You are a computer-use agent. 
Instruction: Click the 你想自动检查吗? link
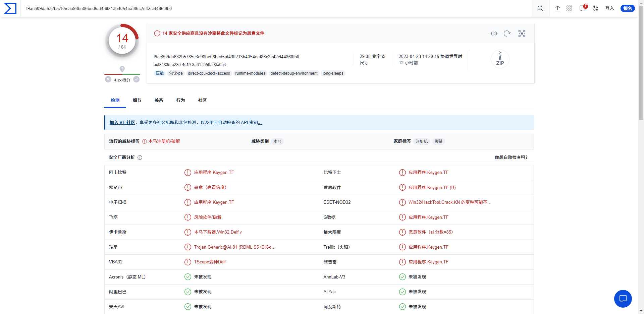pyautogui.click(x=511, y=158)
